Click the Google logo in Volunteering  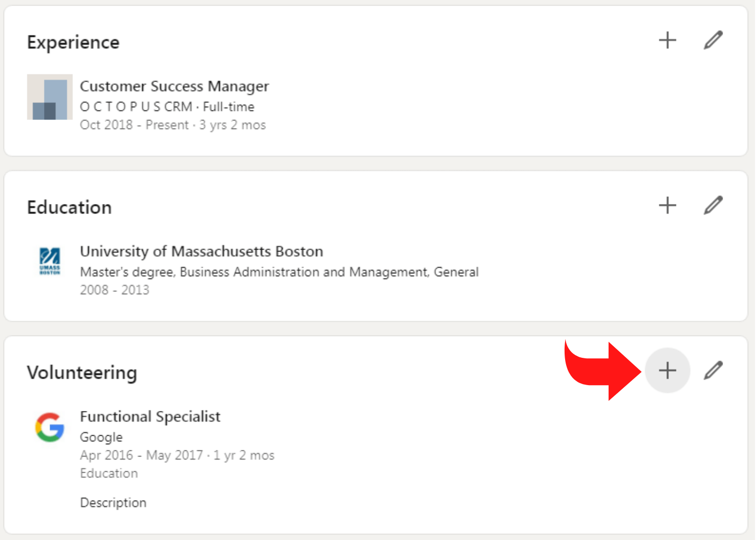[50, 427]
